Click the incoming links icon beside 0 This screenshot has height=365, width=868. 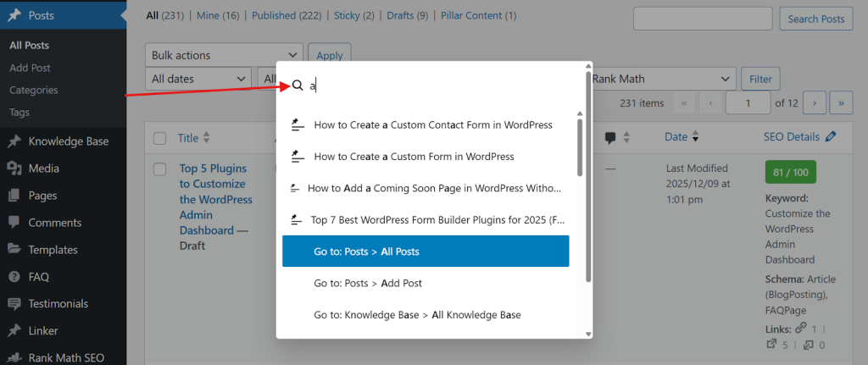(808, 345)
